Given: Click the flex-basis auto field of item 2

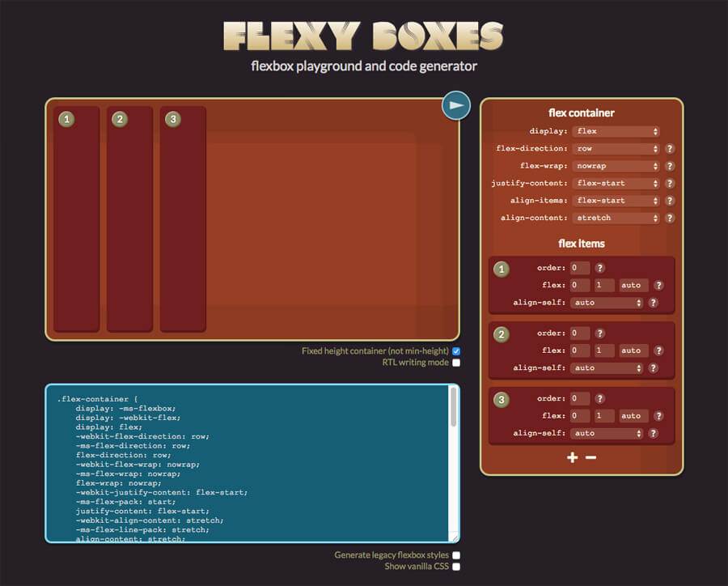Looking at the screenshot, I should pos(633,350).
